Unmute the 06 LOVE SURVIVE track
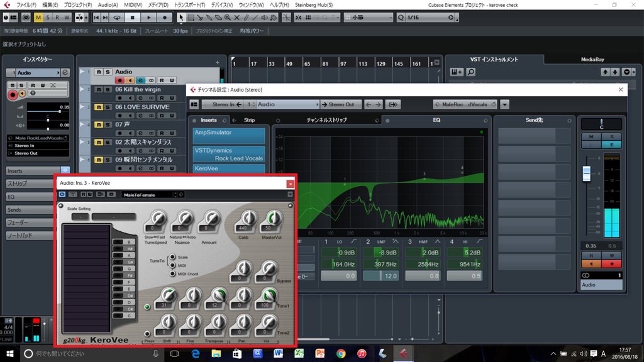Viewport: 644px width, 362px height. click(99, 107)
